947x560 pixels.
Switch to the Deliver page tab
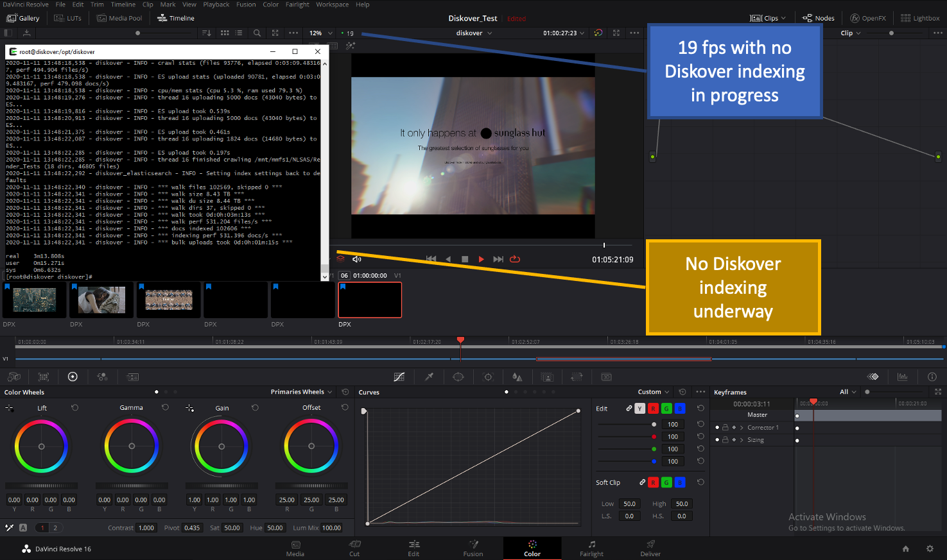click(x=650, y=548)
